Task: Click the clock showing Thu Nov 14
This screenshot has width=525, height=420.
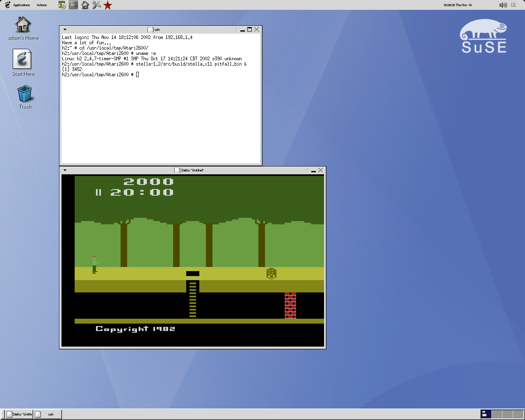Action: coord(457,5)
